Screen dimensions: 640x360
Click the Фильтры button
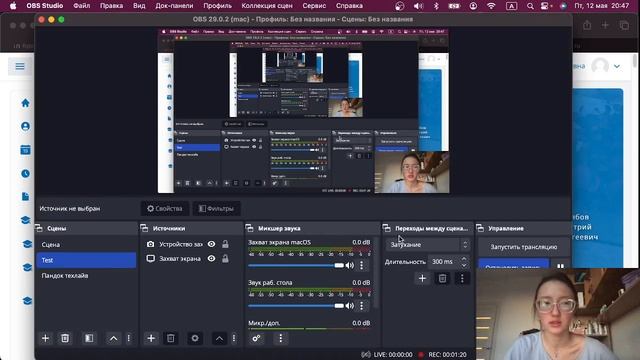pos(216,209)
